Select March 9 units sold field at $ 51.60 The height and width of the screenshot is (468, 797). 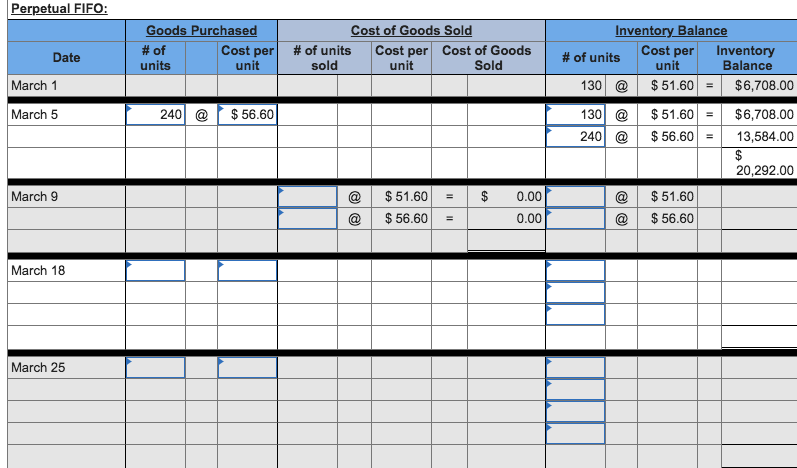[x=308, y=197]
